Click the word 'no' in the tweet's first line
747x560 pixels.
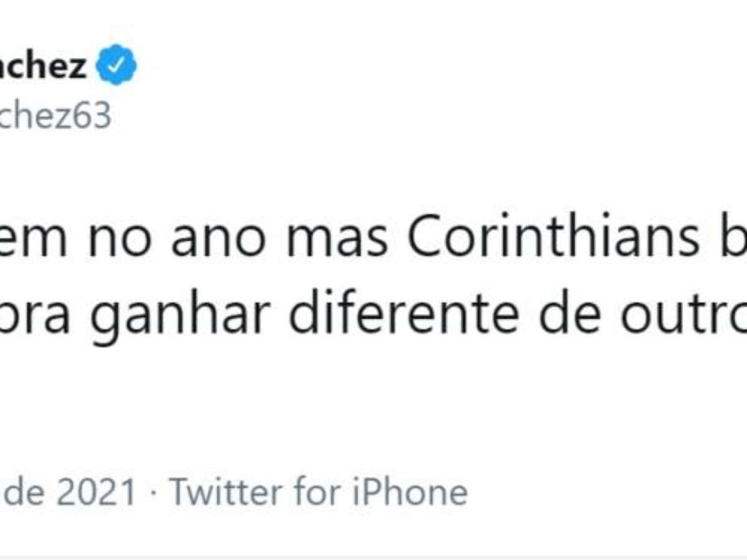118,239
